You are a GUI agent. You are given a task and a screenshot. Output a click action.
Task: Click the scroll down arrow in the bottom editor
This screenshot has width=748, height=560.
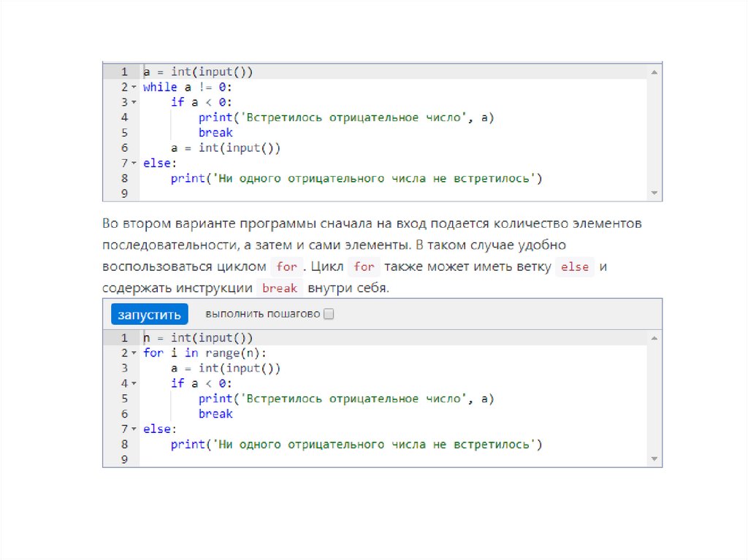coord(654,459)
